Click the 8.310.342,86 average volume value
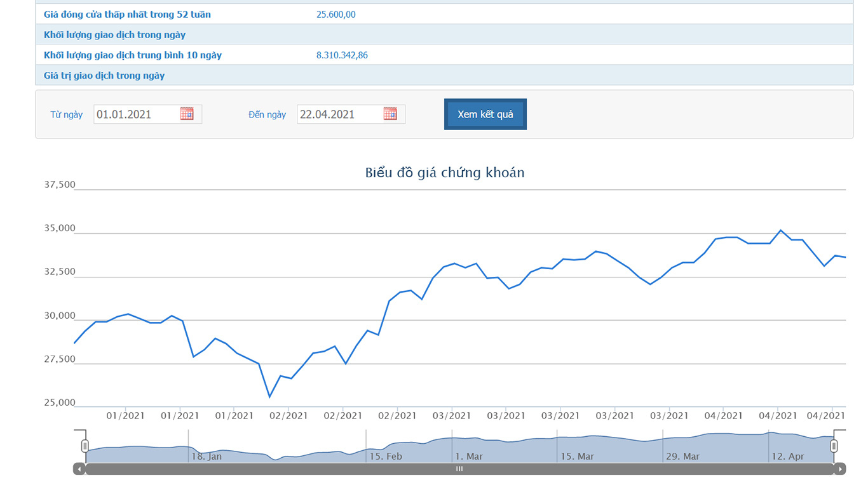 point(342,55)
